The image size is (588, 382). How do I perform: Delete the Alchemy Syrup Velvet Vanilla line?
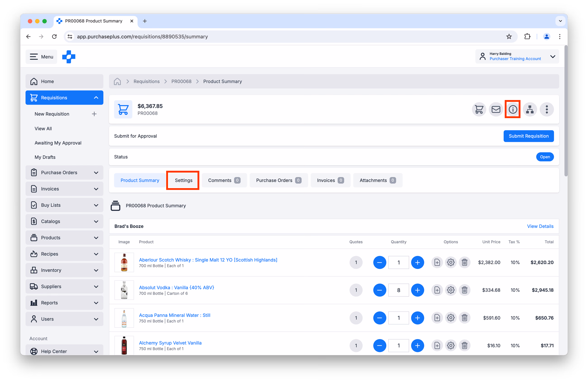coord(465,345)
